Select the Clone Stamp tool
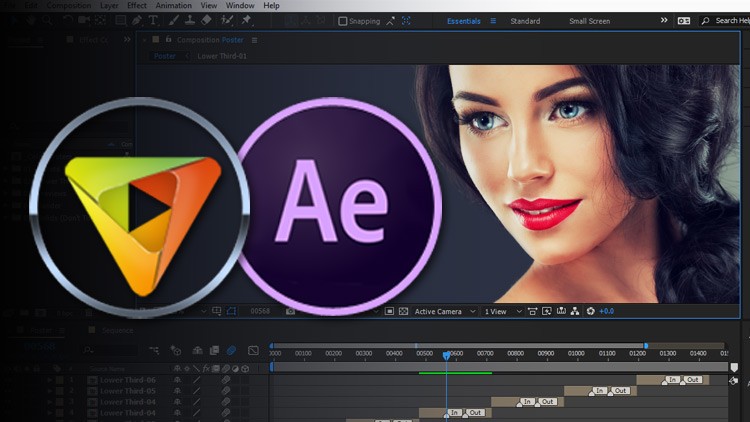This screenshot has width=750, height=422. [x=190, y=20]
